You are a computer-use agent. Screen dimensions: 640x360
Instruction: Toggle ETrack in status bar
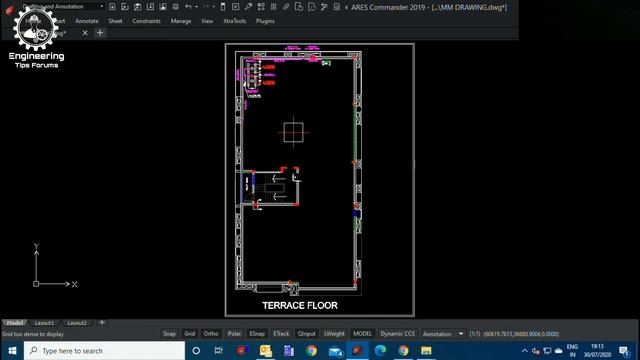(281, 333)
